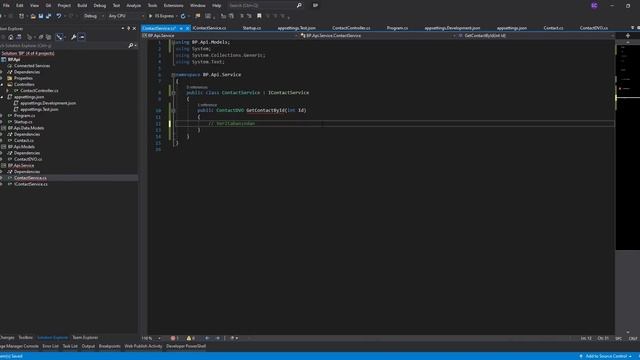Open the Any CPU platform dropdown
Screen dimensions: 640x360
click(x=126, y=16)
